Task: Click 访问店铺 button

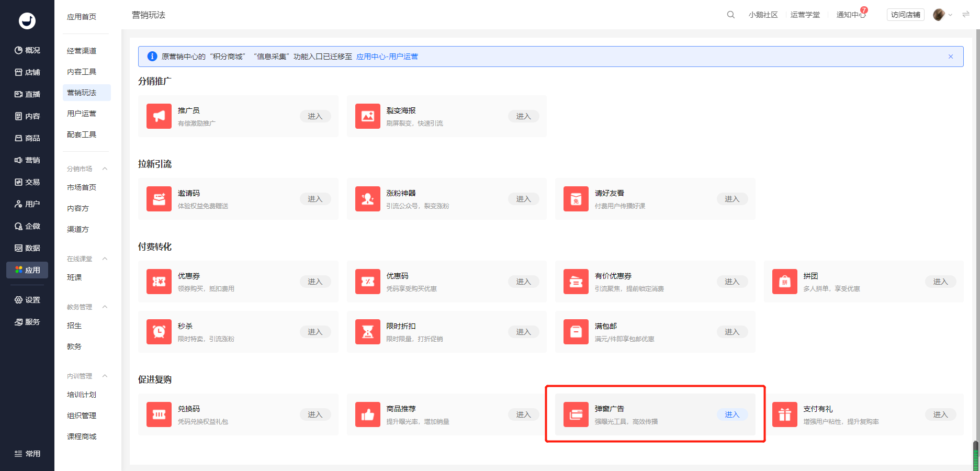Action: coord(906,15)
